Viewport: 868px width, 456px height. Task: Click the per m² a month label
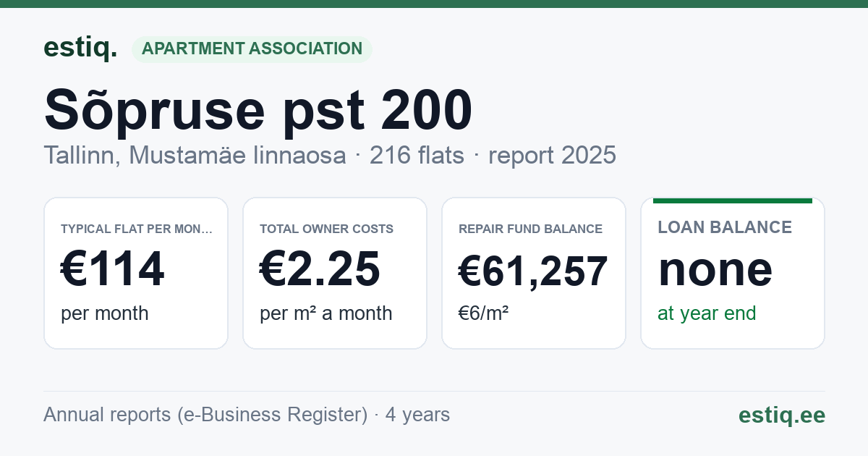tap(326, 313)
